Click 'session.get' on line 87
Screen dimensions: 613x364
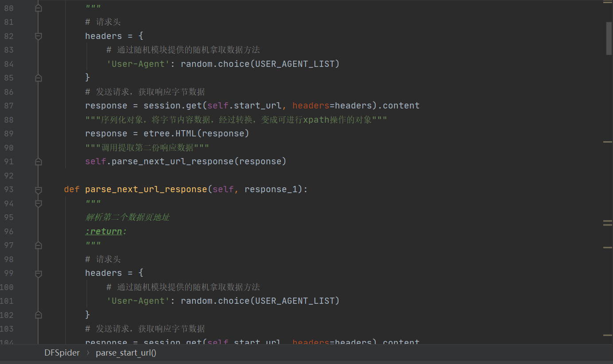click(173, 105)
